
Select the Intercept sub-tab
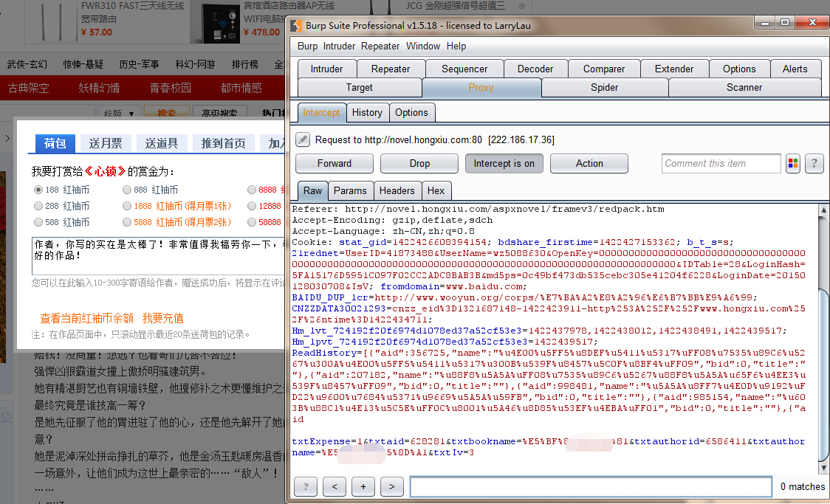321,113
